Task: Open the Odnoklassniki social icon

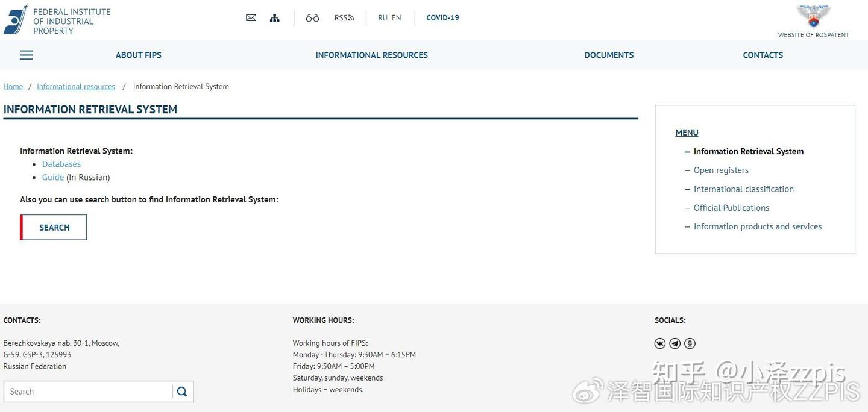Action: coord(690,343)
